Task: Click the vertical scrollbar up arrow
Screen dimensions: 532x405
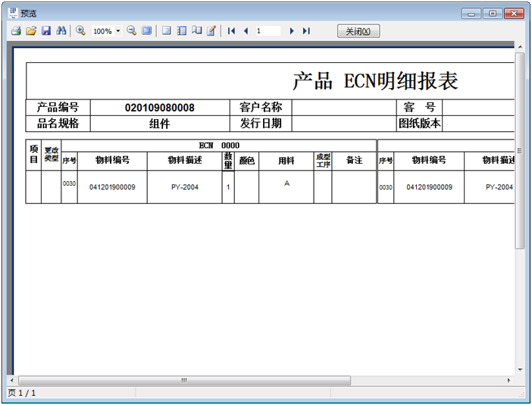Action: coord(520,46)
